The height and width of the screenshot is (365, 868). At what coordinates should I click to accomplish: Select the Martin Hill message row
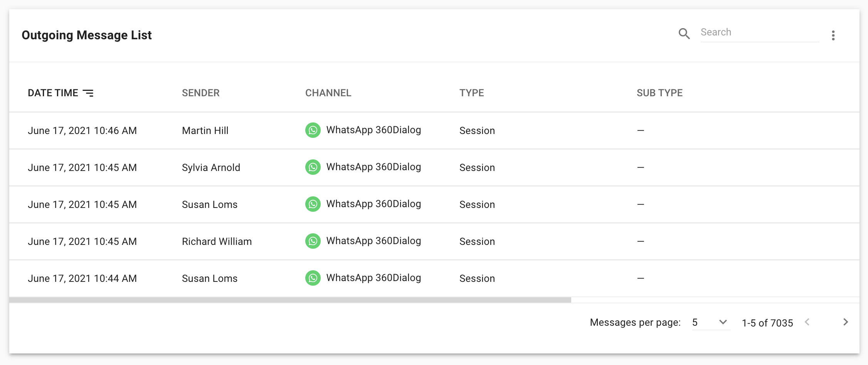click(x=540, y=131)
